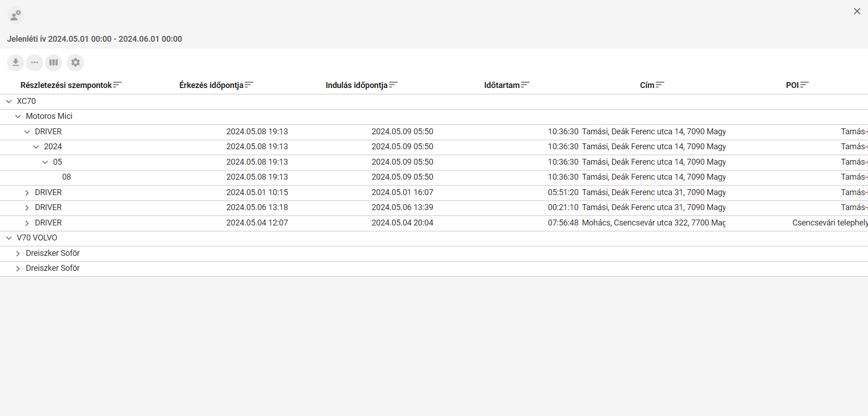Collapse the 2024 year node
The width and height of the screenshot is (868, 416).
coord(36,147)
